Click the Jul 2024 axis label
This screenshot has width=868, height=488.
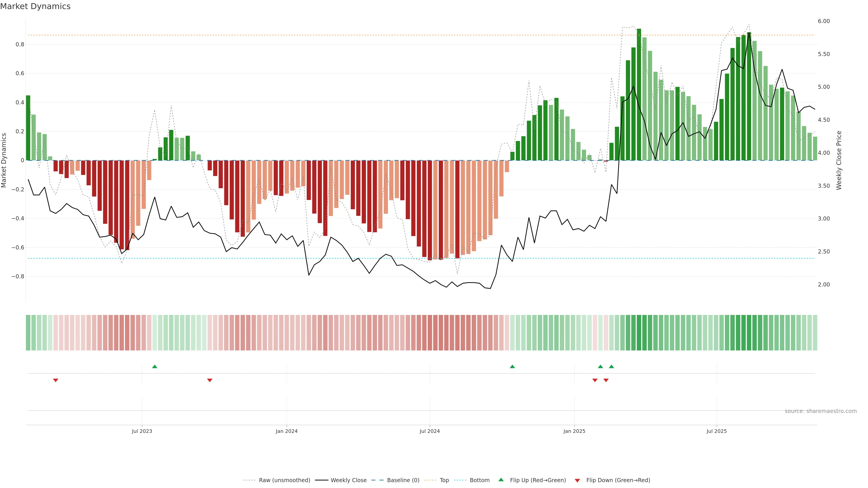[x=430, y=431]
